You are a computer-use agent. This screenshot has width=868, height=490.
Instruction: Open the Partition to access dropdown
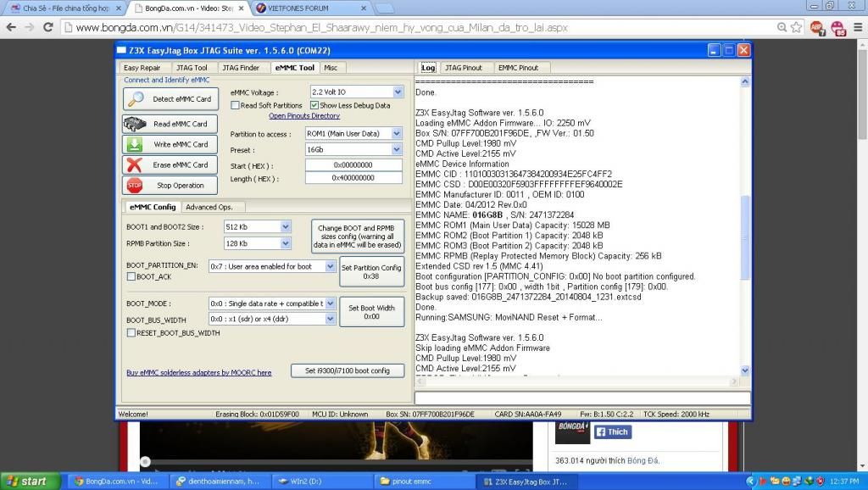(397, 133)
